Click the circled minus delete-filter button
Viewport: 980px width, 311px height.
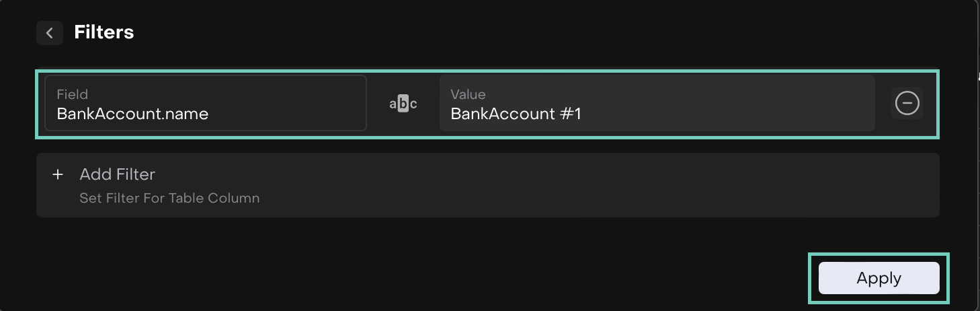point(907,103)
